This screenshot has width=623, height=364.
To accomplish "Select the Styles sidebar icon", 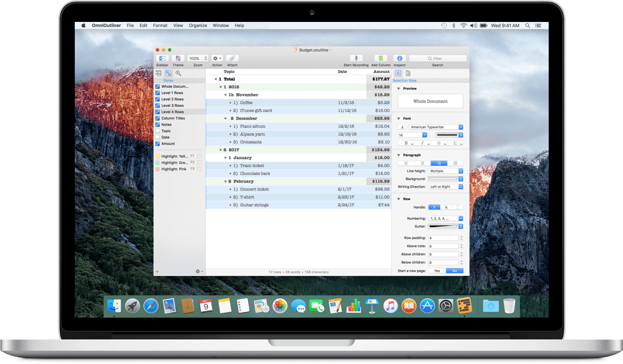I will coord(168,73).
